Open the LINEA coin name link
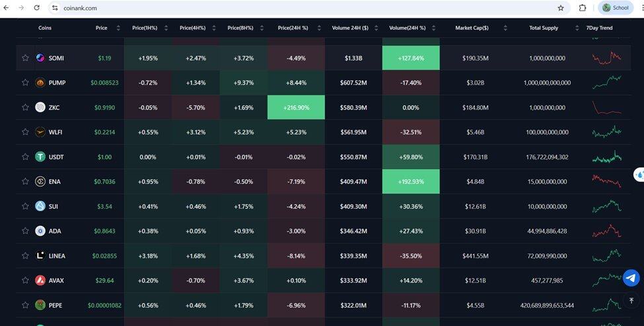 57,256
